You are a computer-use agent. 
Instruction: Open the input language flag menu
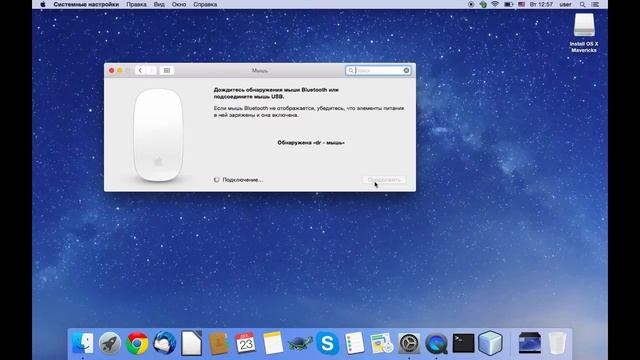[x=522, y=4]
